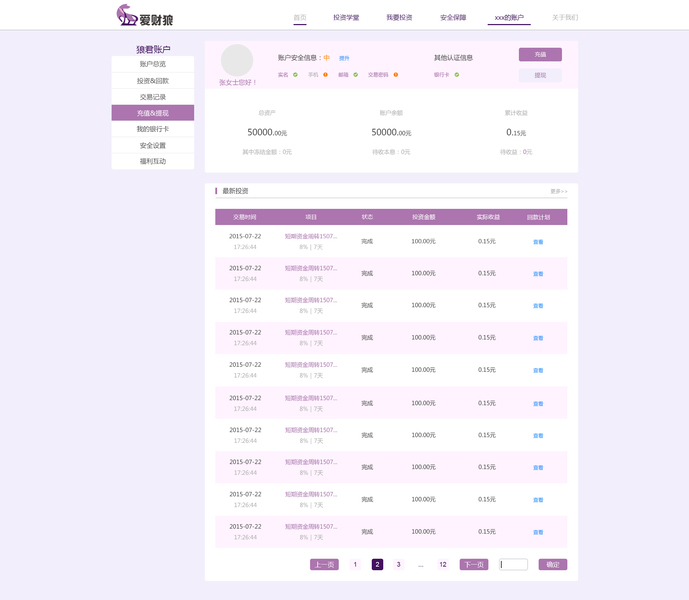This screenshot has height=600, width=689.
Task: Open the 安全保障 navigation tab
Action: [x=453, y=18]
